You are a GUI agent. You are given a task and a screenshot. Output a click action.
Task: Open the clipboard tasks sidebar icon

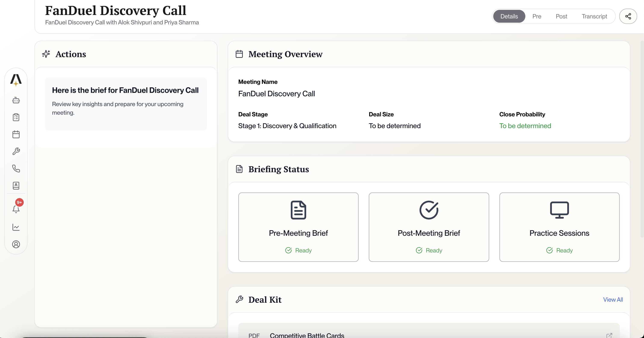16,117
